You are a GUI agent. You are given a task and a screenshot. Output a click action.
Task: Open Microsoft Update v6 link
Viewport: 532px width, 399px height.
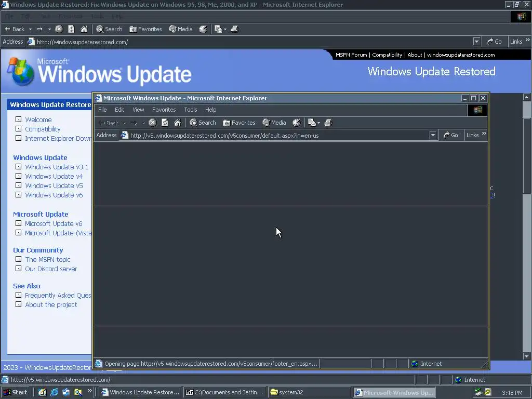click(x=54, y=223)
